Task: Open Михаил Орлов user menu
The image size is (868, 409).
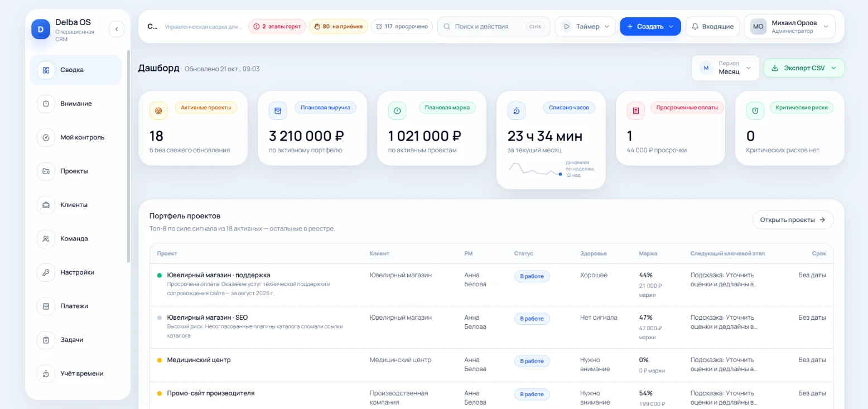Action: click(x=789, y=26)
